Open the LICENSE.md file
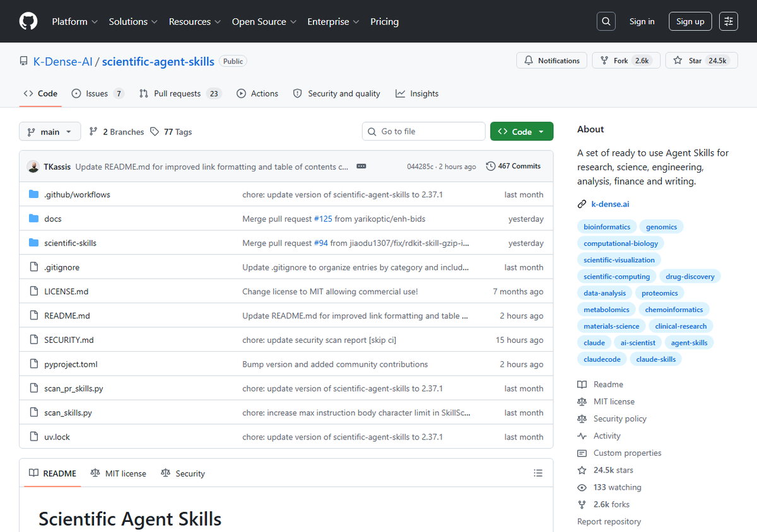This screenshot has width=757, height=532. click(66, 291)
